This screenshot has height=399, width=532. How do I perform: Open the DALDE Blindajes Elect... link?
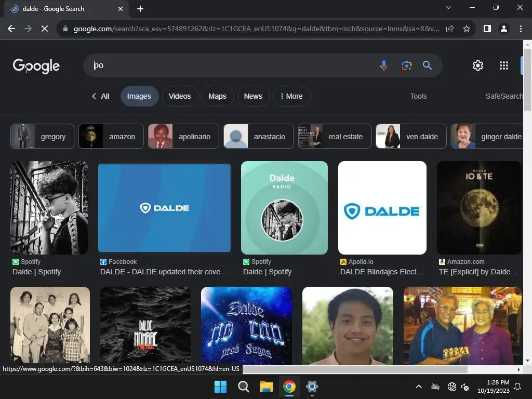pyautogui.click(x=382, y=272)
